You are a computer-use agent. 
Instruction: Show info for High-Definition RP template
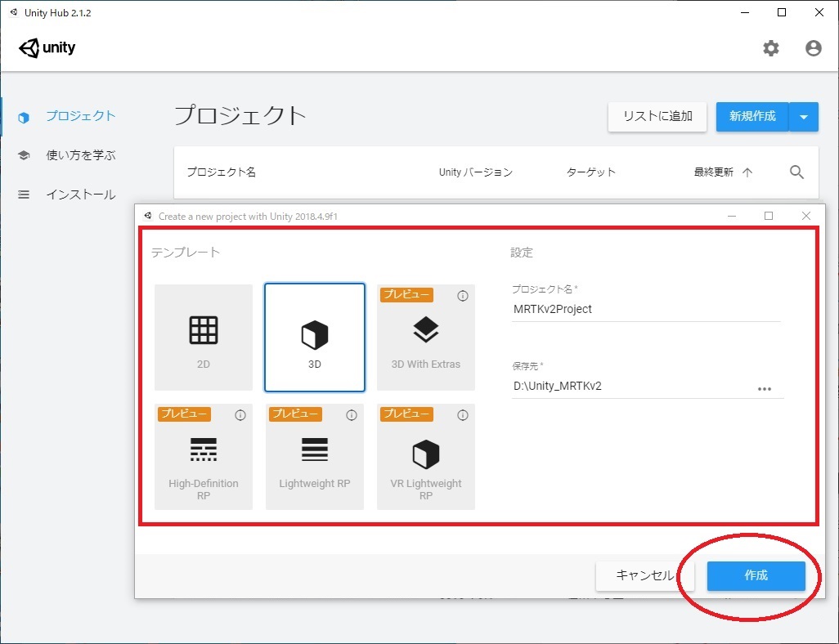point(240,415)
